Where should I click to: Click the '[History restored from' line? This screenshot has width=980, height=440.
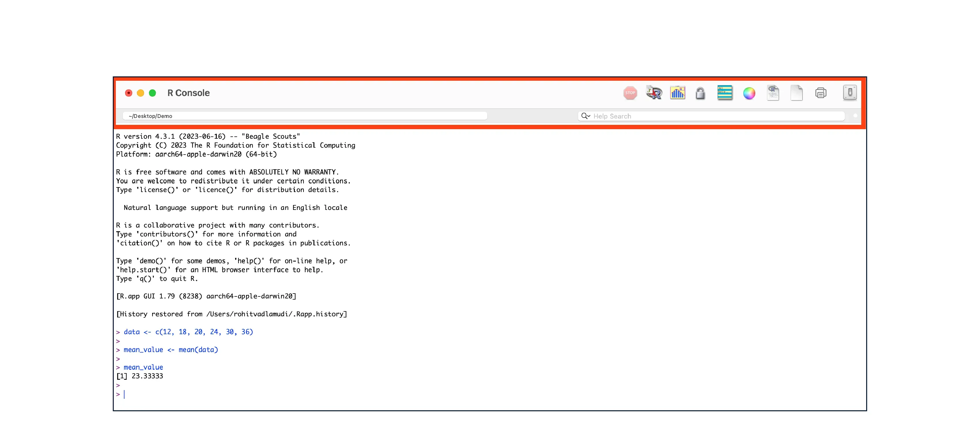click(232, 314)
